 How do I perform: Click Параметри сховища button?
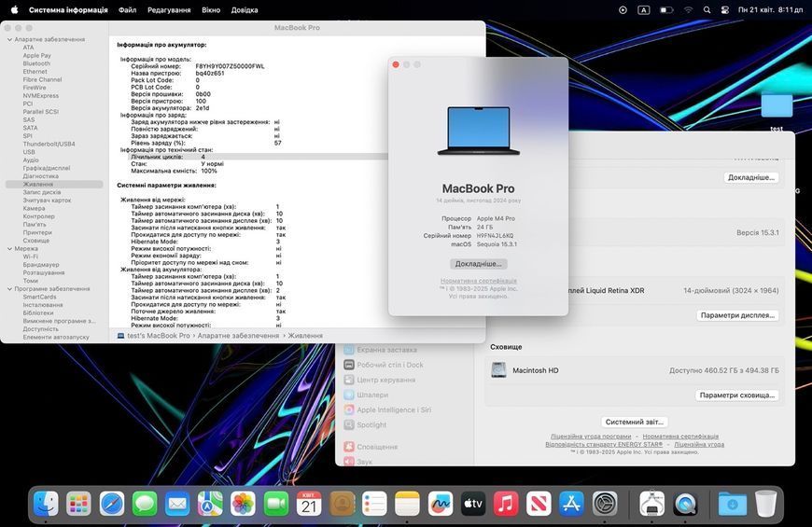[x=737, y=395]
